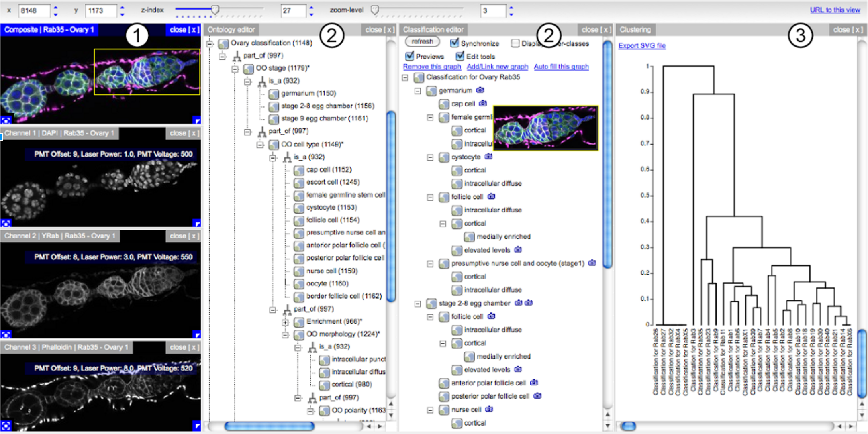Select the Clustering panel tab
This screenshot has width=868, height=434.
[635, 30]
